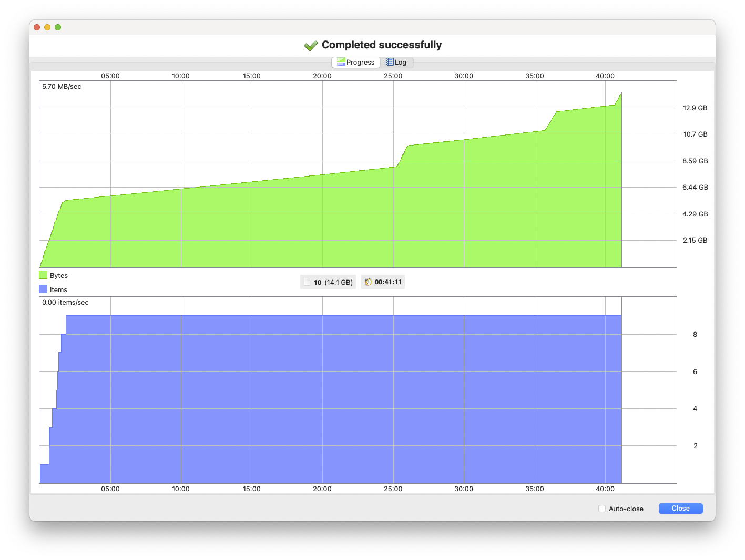745x560 pixels.
Task: Click the green Bytes legend swatch
Action: 43,275
